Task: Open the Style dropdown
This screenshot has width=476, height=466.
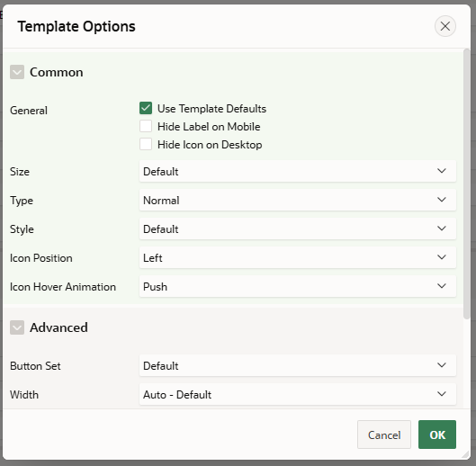Action: (x=298, y=229)
